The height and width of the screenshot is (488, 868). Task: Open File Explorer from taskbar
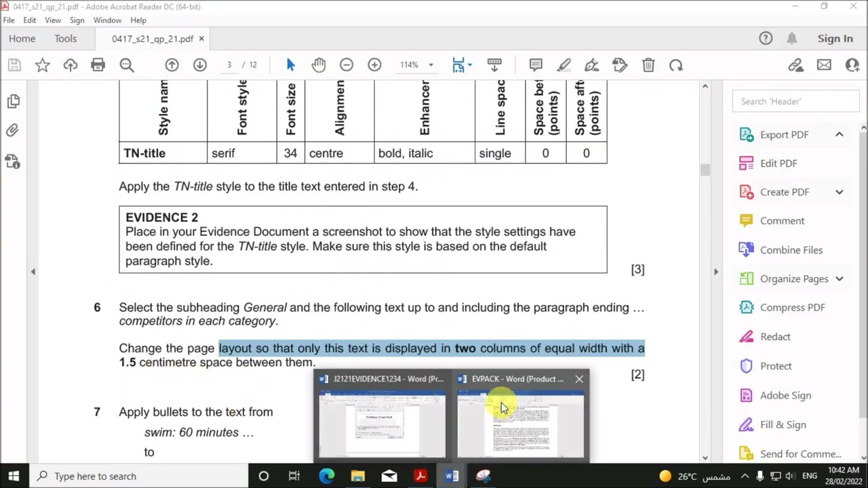(358, 476)
